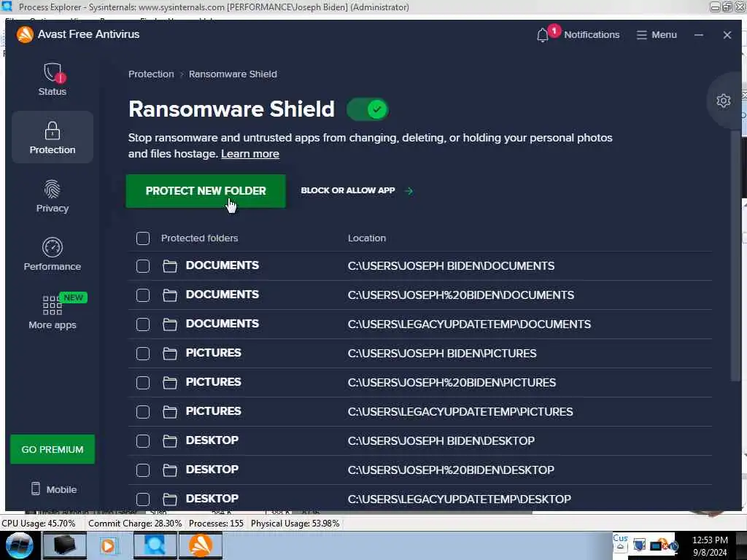This screenshot has width=747, height=560.
Task: Click CPU Usage in Process Explorer status bar
Action: pos(39,524)
